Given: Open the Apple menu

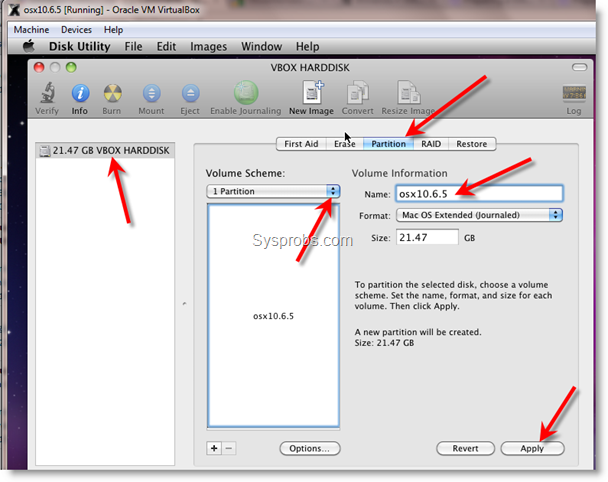Looking at the screenshot, I should pos(28,46).
